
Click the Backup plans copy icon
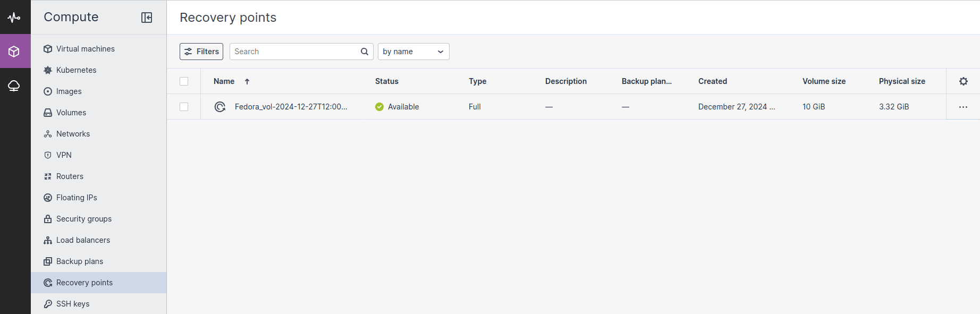tap(48, 261)
